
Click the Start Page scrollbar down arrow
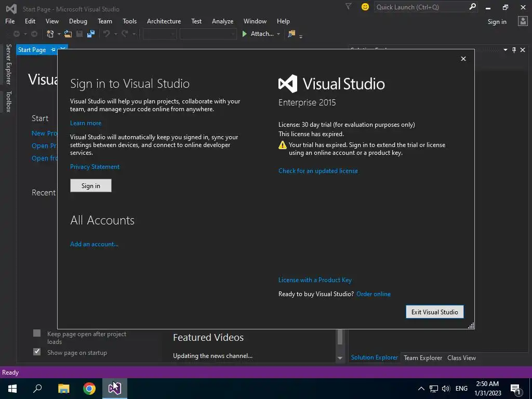[x=340, y=358]
